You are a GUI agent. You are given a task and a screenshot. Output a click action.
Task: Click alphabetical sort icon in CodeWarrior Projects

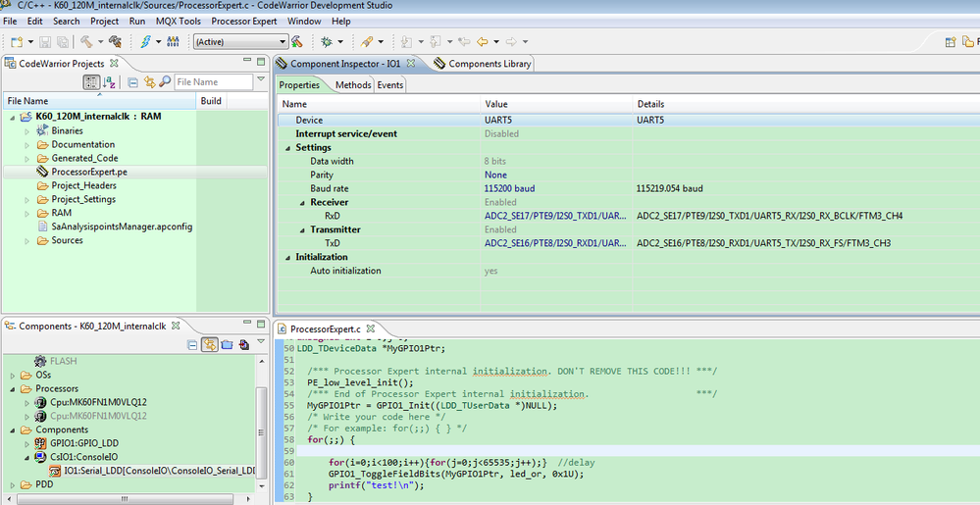111,82
